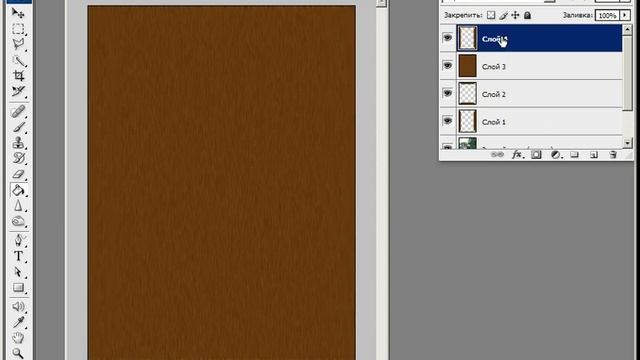The image size is (640, 360).
Task: Open the fx layer style menu
Action: coord(518,155)
